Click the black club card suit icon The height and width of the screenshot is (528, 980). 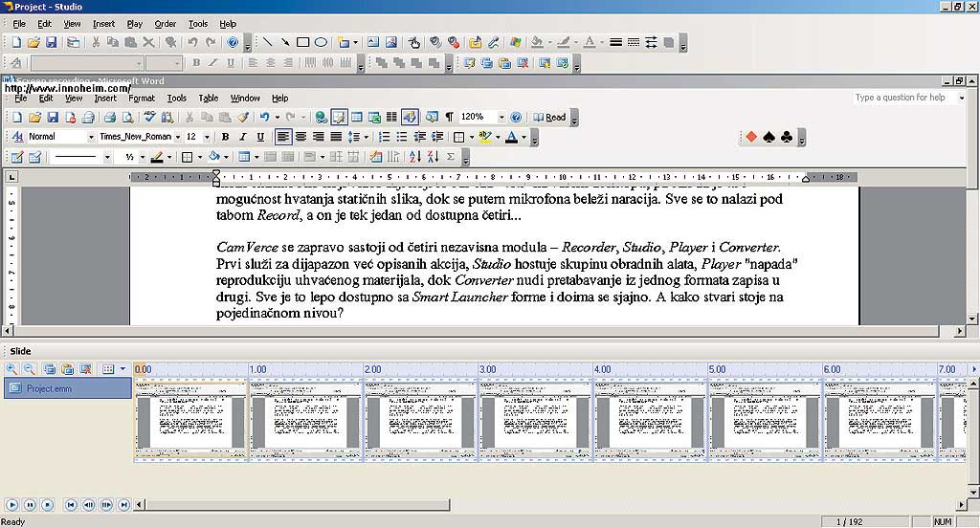(x=787, y=137)
